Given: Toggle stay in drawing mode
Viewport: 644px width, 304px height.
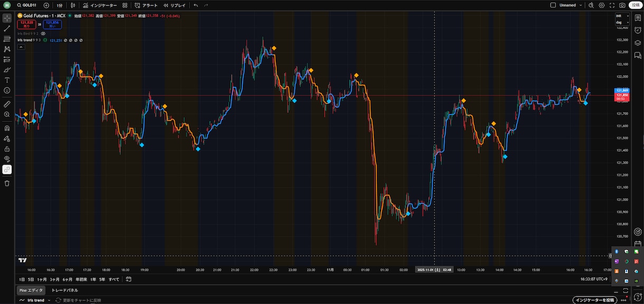Looking at the screenshot, I should 7,138.
